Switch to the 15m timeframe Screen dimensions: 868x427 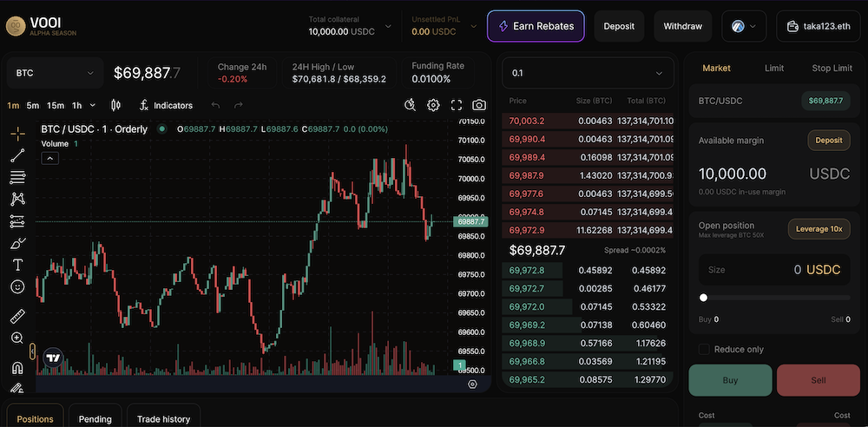56,105
